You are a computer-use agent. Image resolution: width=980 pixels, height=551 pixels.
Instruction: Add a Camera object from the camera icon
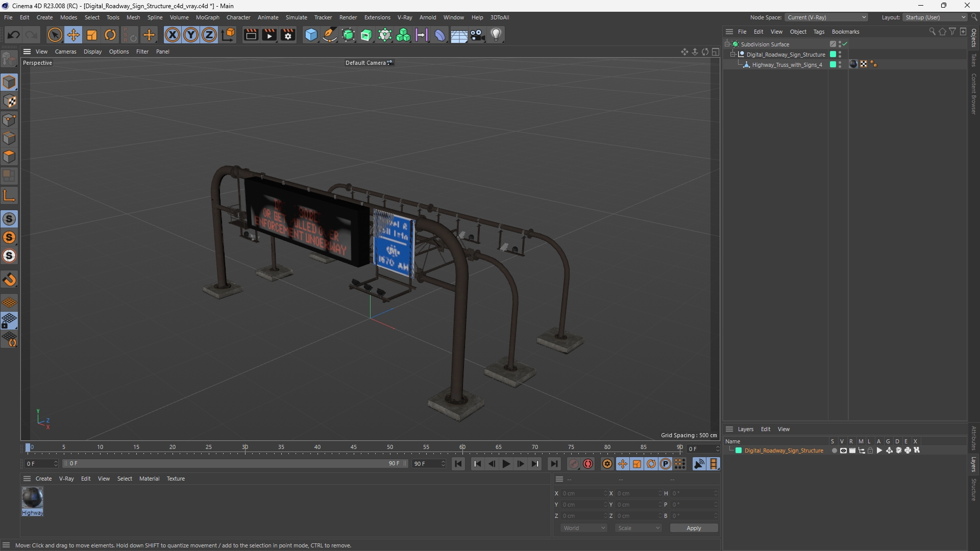[x=478, y=35]
